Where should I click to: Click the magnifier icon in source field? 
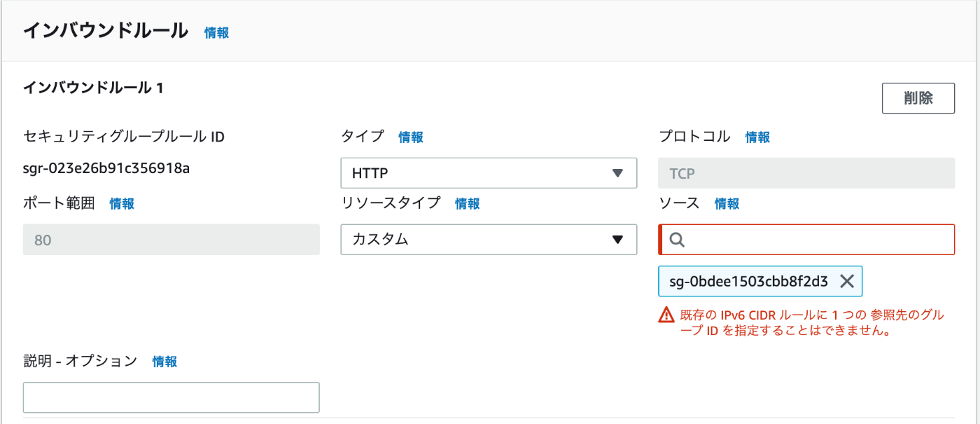point(677,240)
